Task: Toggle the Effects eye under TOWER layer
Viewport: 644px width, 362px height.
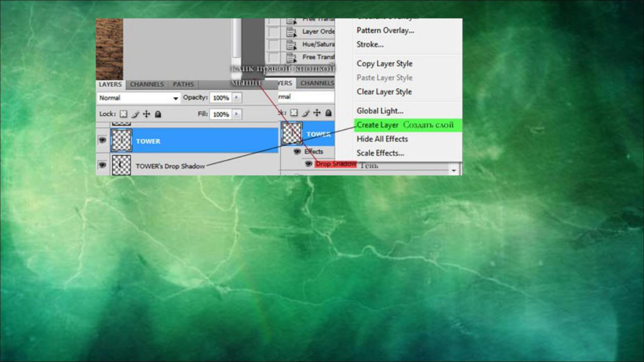Action: [297, 151]
